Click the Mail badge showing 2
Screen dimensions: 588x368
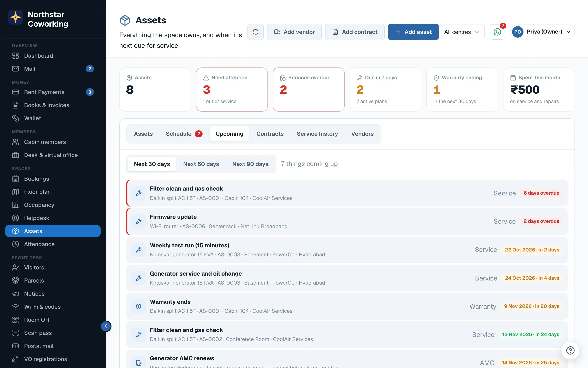(x=90, y=69)
